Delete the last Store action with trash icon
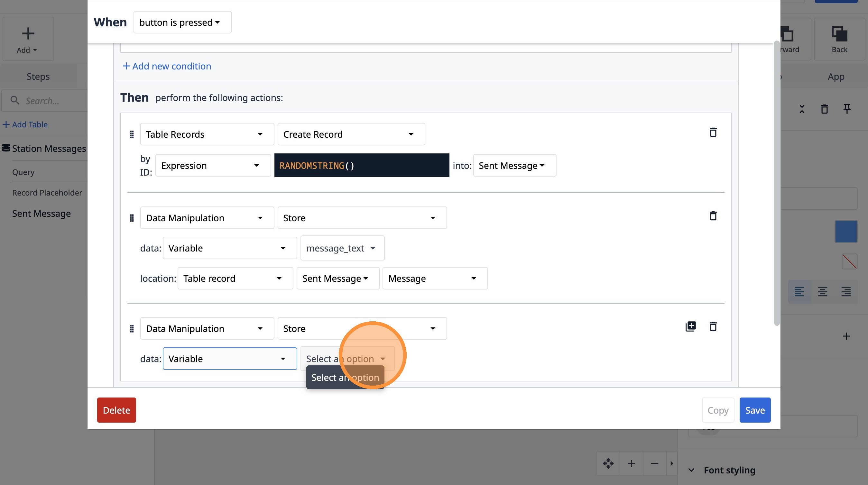The image size is (868, 485). [x=713, y=326]
